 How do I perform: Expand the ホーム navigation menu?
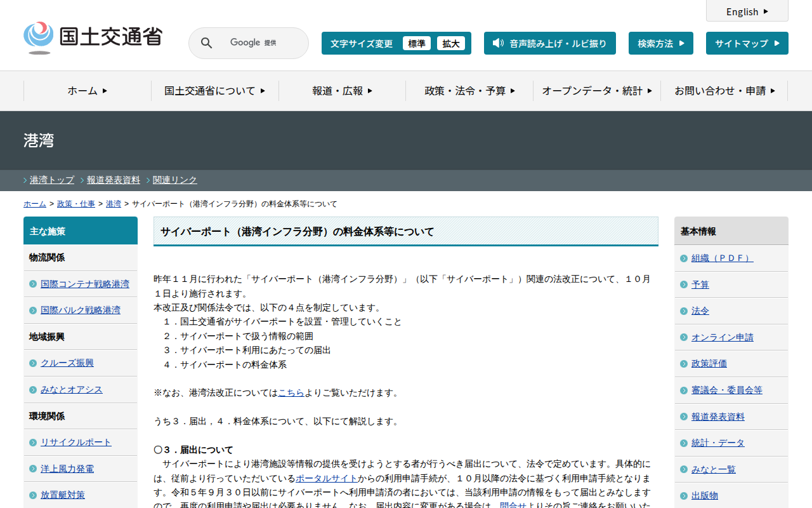coord(88,91)
